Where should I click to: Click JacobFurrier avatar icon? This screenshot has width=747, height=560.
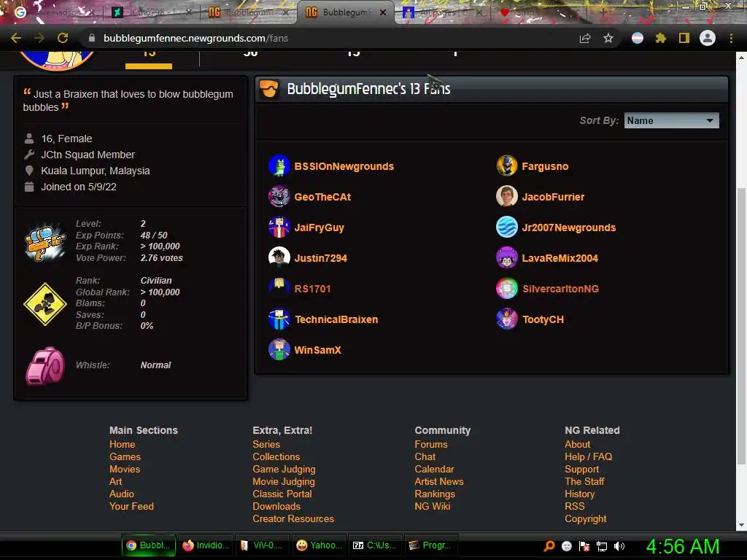507,197
